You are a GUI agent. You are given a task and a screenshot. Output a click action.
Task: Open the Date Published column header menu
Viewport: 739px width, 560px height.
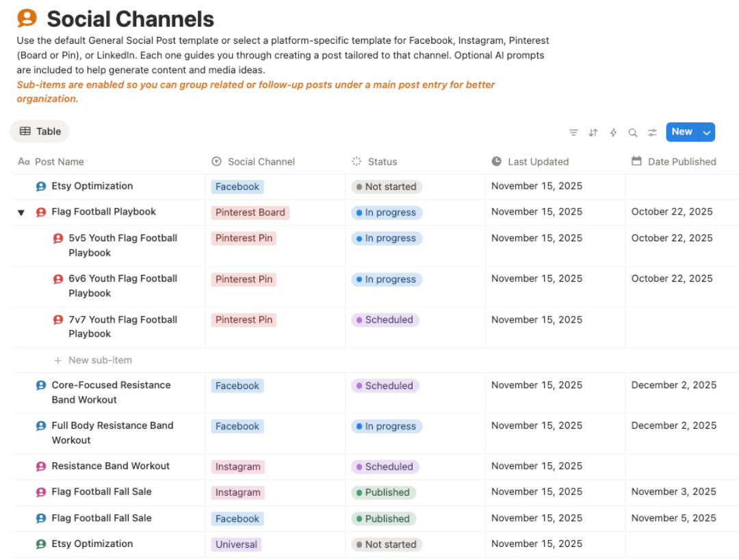[681, 162]
